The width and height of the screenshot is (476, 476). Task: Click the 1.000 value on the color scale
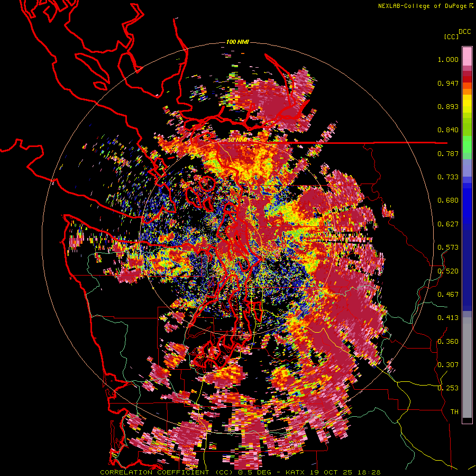[x=448, y=59]
